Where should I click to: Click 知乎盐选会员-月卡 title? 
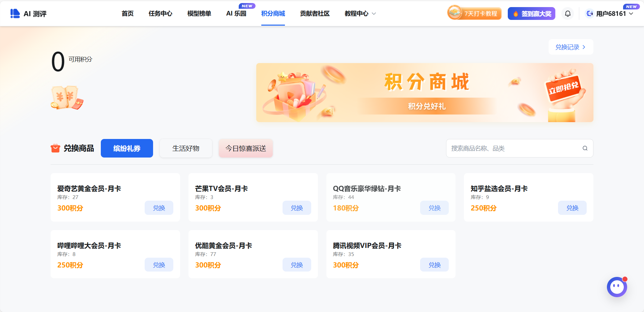pos(499,189)
